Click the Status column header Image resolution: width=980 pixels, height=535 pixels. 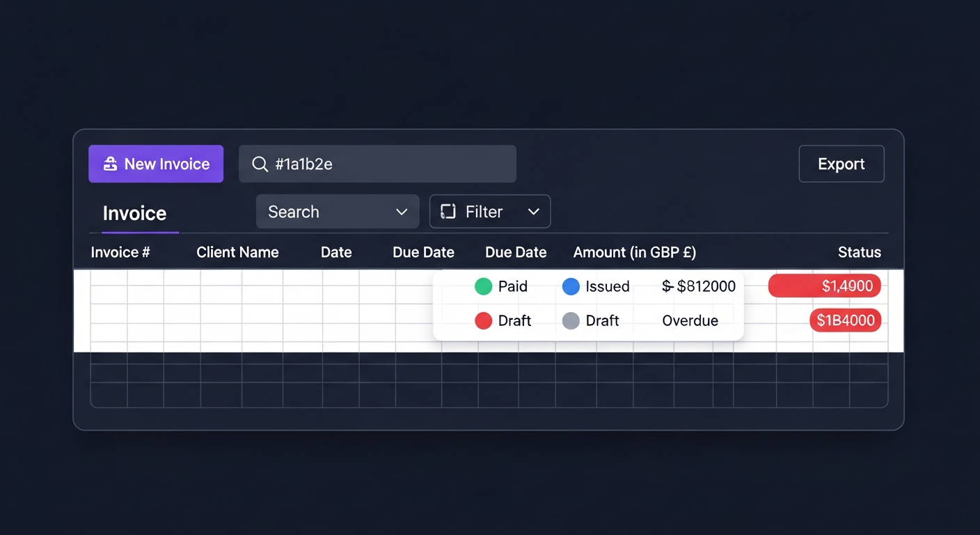tap(859, 252)
